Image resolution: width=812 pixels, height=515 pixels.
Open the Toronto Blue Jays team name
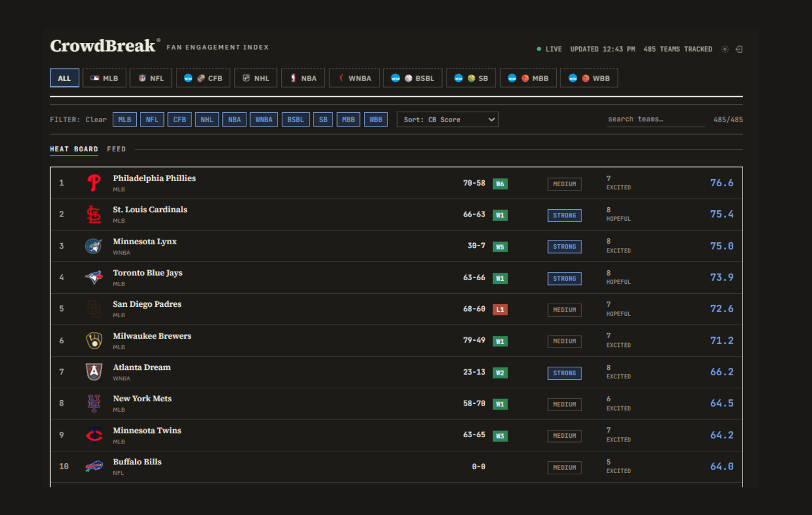coord(148,273)
